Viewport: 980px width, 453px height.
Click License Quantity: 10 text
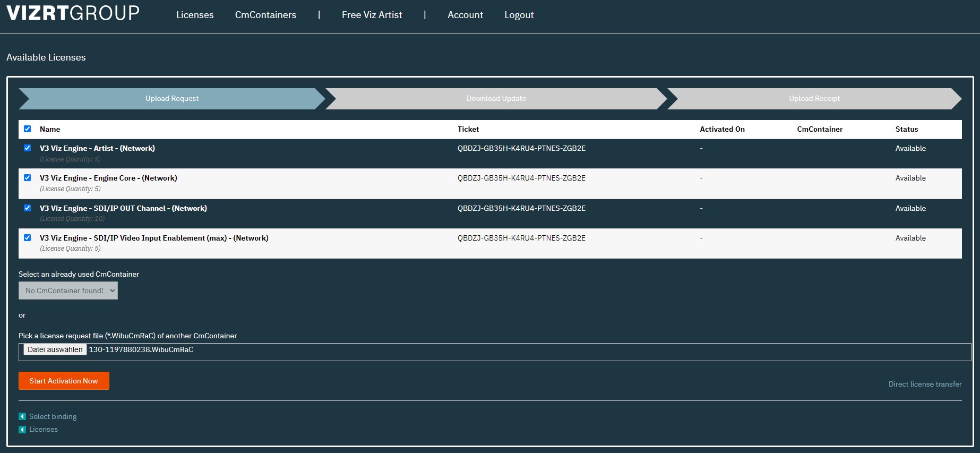point(72,219)
